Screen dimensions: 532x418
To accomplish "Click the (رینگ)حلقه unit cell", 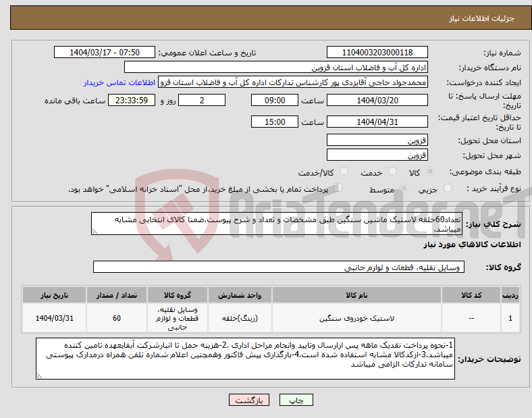I will tap(240, 318).
